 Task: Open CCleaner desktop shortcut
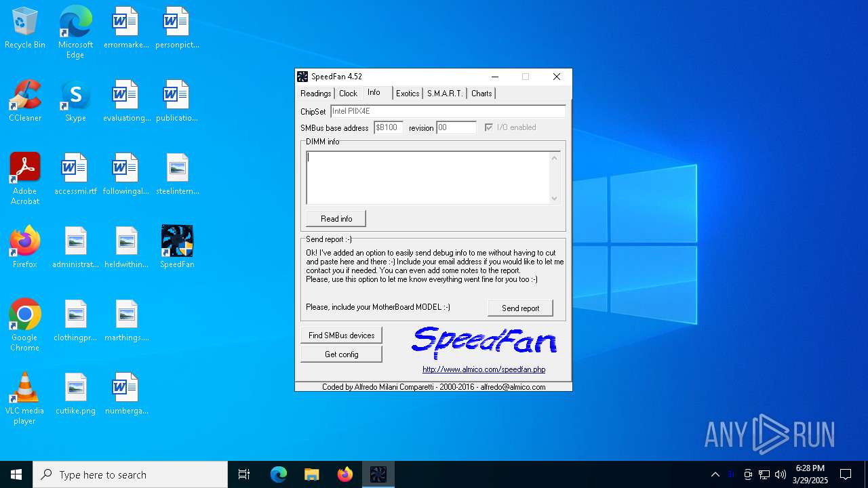pos(25,102)
